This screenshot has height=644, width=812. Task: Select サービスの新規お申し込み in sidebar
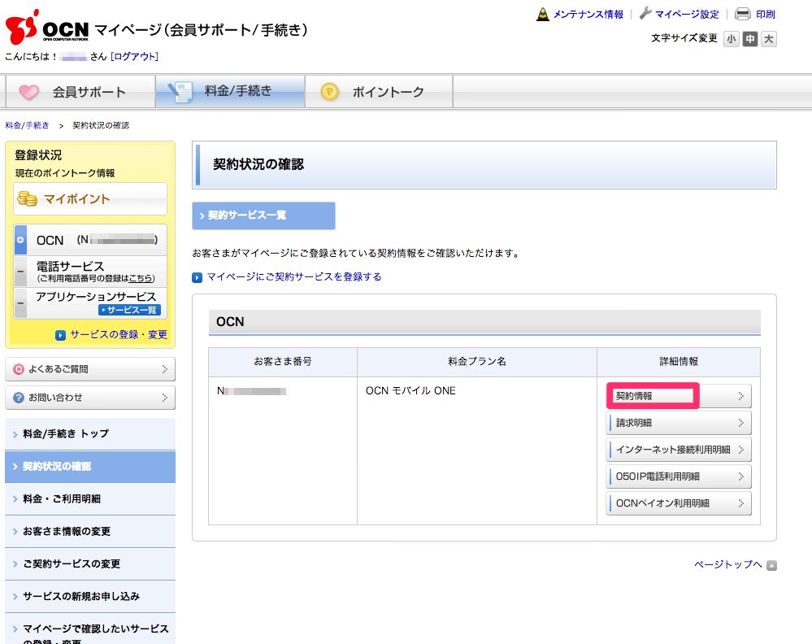point(90,596)
